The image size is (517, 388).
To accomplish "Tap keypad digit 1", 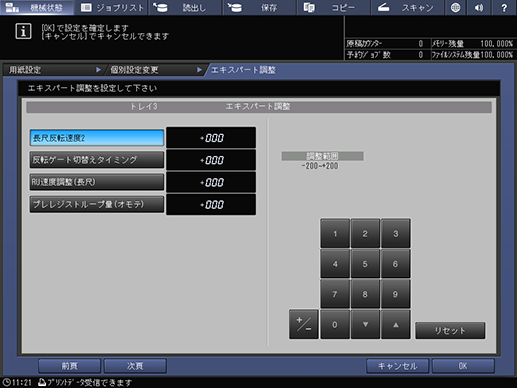I will [x=335, y=233].
